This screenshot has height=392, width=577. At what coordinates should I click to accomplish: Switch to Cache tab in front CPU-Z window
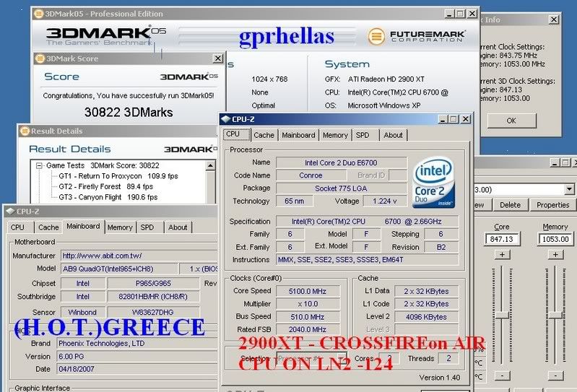coord(264,135)
